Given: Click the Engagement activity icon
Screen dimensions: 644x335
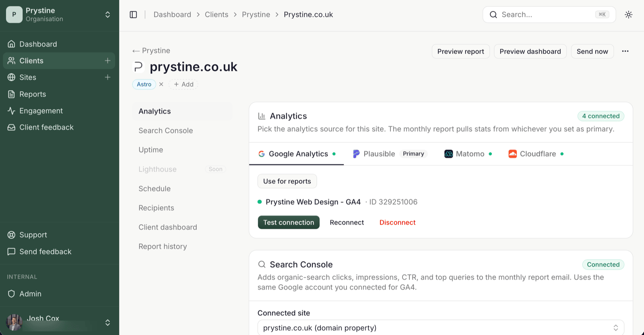Looking at the screenshot, I should coord(11,111).
